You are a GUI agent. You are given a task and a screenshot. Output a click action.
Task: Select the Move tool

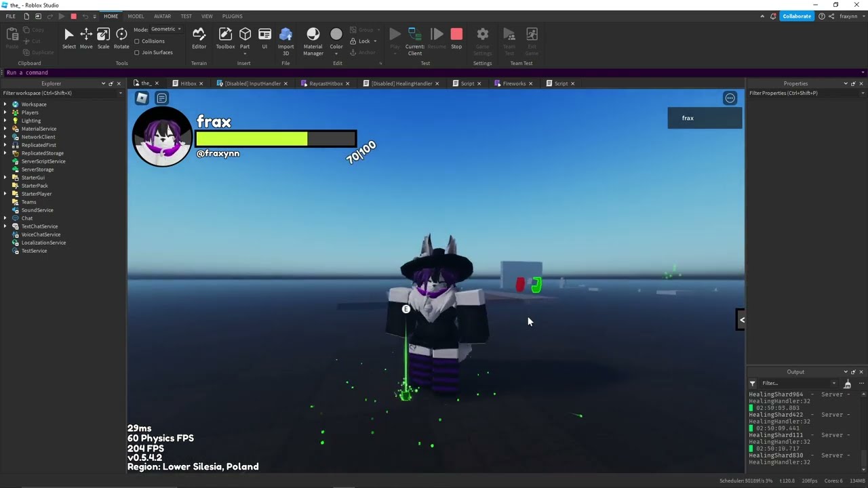[86, 39]
